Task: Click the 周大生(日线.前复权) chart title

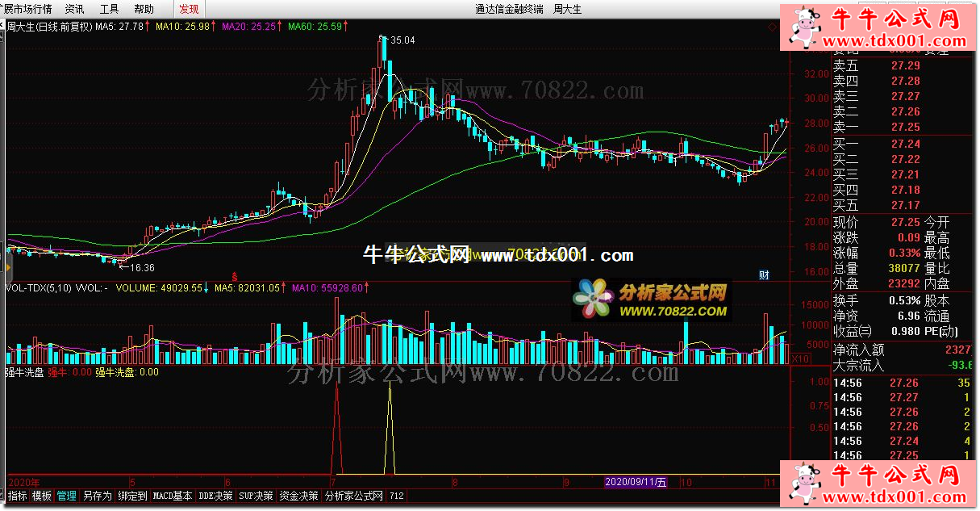Action: [49, 27]
